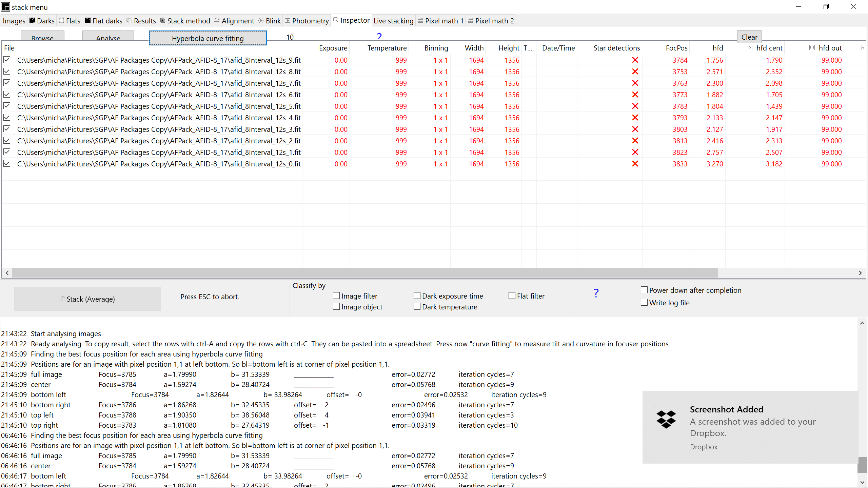Open the blue help question mark near curve fitting
This screenshot has height=488, width=868.
379,36
